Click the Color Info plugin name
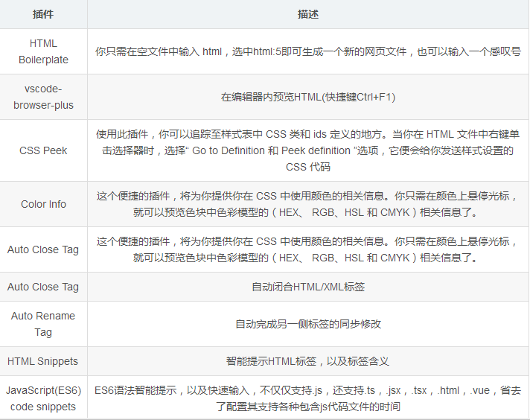This screenshot has width=530, height=420. (x=43, y=204)
